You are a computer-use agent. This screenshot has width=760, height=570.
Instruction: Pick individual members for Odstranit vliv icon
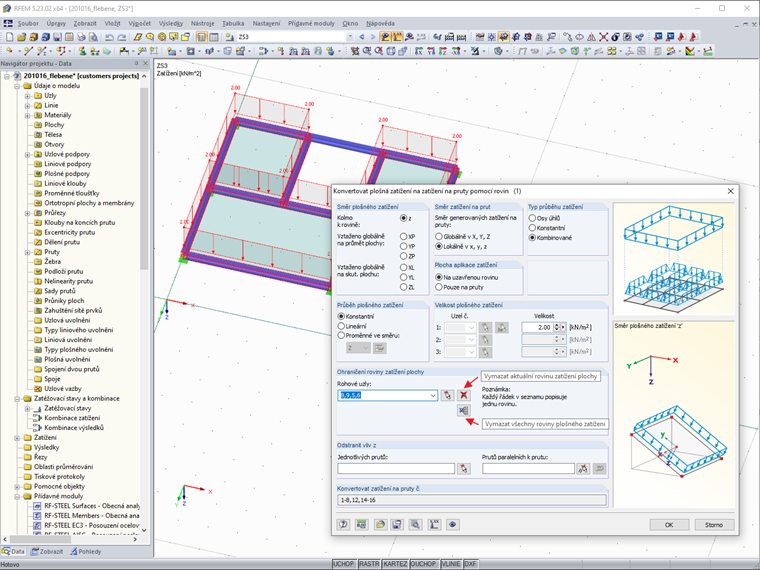[x=464, y=469]
